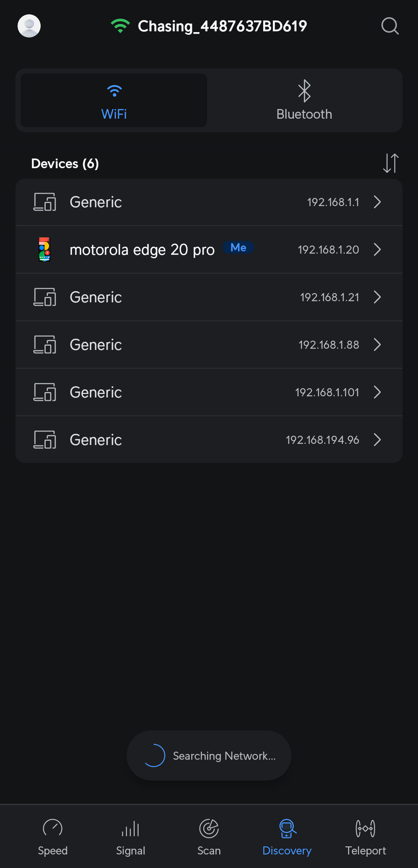Image resolution: width=418 pixels, height=868 pixels.
Task: Switch to the WiFi toggle
Action: click(114, 101)
